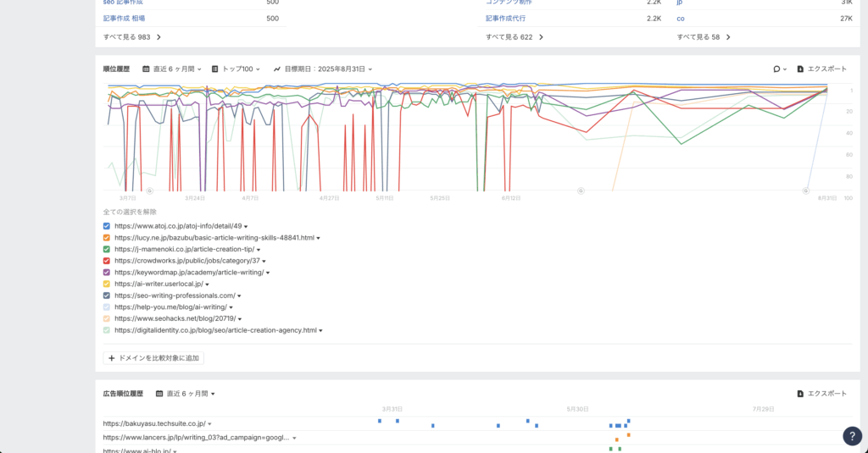Open the 直近６ヶ月間 dropdown in 広告順位履歴
Screen dimensions: 868x453
click(186, 394)
